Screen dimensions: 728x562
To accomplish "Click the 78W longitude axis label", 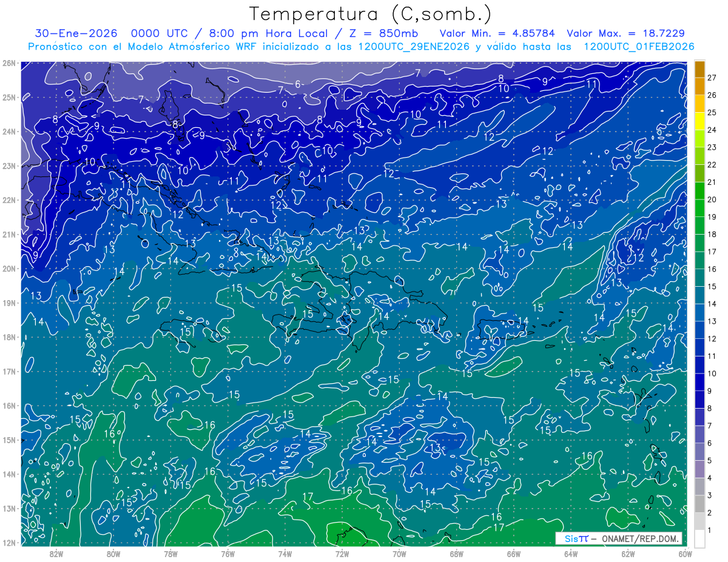I will click(170, 554).
